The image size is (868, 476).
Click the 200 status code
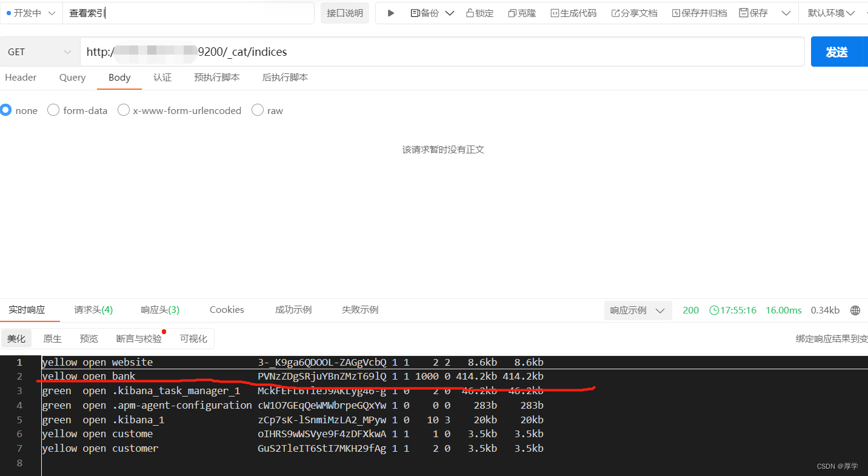[x=690, y=310]
